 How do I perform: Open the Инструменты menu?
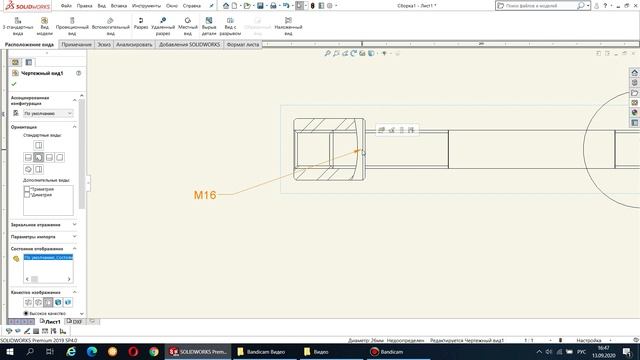click(146, 6)
